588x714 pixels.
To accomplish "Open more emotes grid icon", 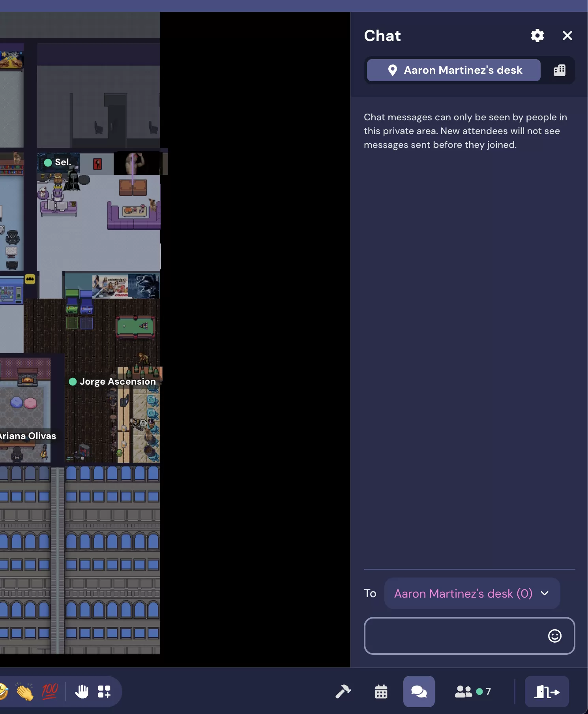I will [x=104, y=692].
